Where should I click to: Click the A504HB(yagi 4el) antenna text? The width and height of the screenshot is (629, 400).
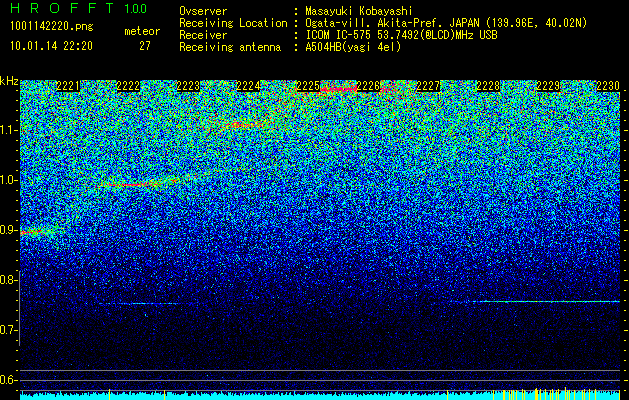(353, 47)
